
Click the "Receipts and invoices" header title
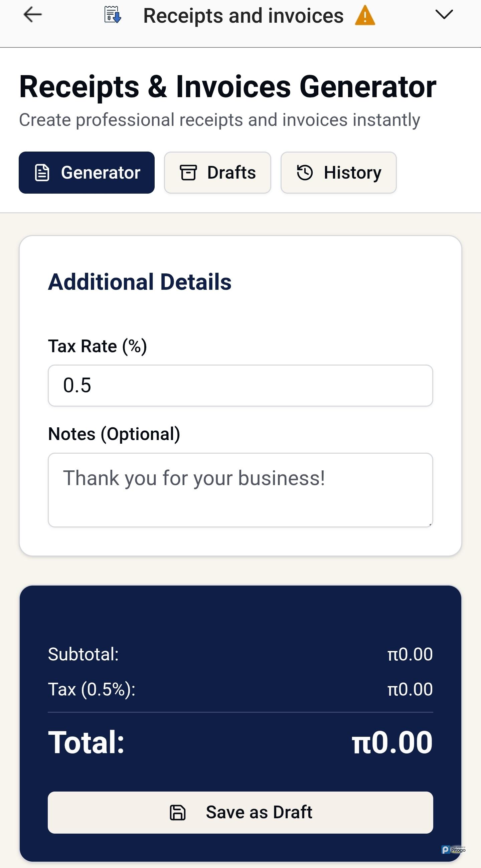[x=244, y=16]
